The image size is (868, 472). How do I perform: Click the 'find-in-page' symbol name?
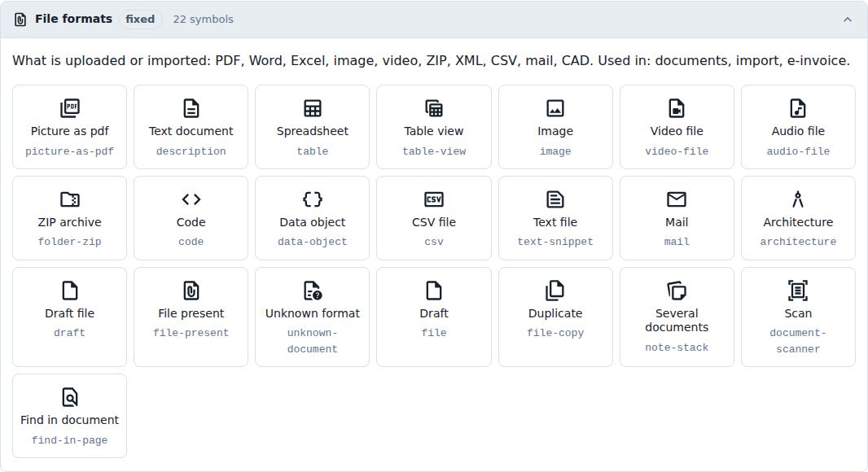tap(70, 440)
